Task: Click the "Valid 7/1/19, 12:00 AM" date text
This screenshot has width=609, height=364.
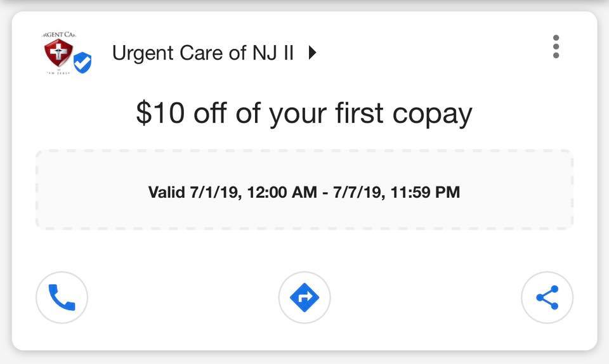Action: [x=233, y=192]
